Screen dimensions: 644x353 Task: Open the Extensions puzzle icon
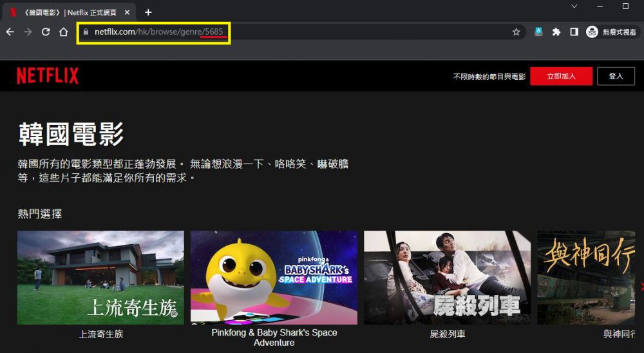click(x=556, y=32)
